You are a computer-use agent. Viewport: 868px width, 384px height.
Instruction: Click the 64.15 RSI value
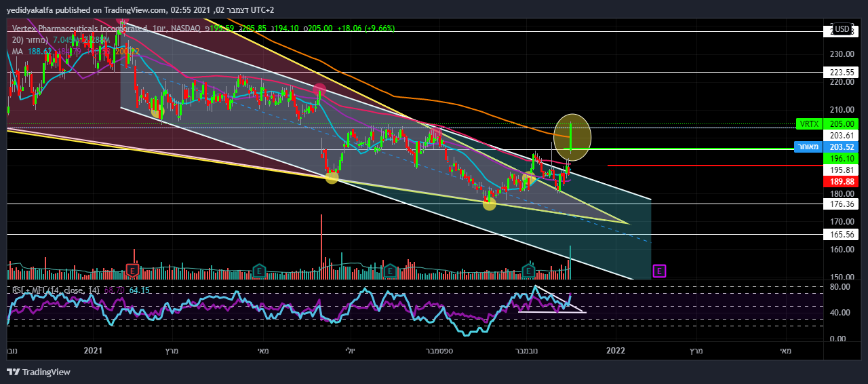click(139, 290)
